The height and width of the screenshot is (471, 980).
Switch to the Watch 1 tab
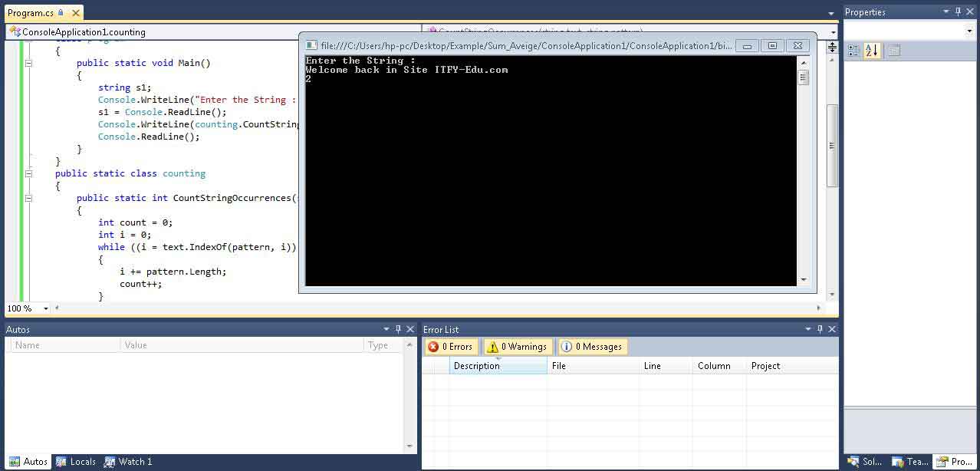tap(128, 462)
